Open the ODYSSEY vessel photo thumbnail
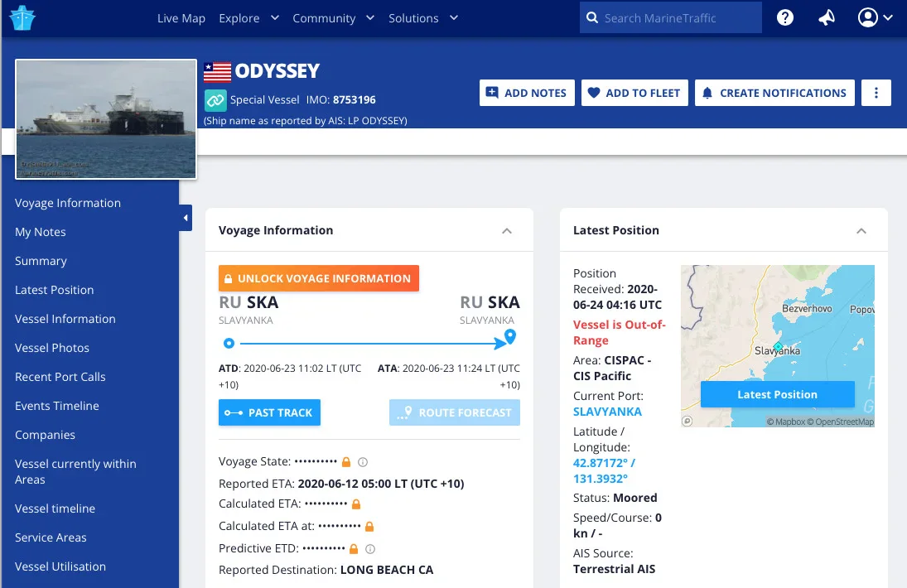Viewport: 907px width, 588px height. [106, 119]
